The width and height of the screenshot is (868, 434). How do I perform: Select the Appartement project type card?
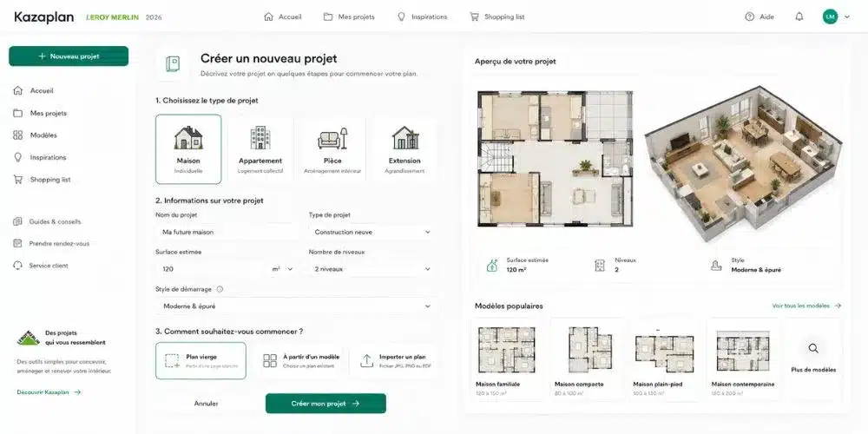[x=260, y=149]
